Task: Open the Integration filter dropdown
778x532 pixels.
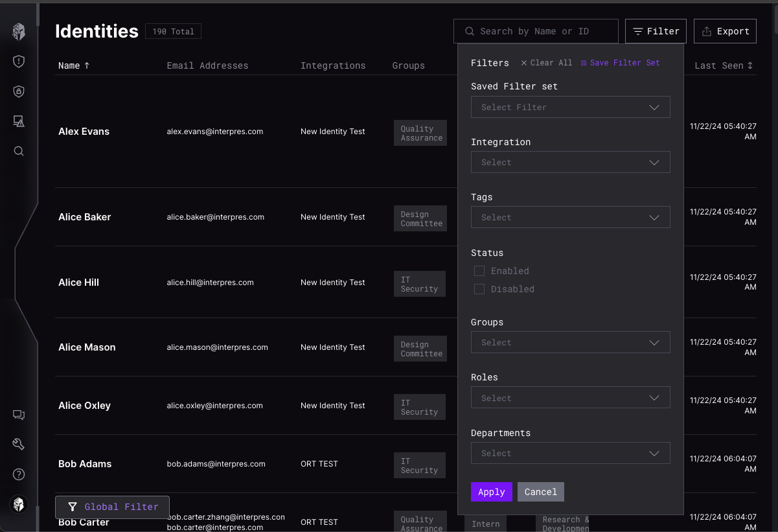Action: pyautogui.click(x=570, y=162)
